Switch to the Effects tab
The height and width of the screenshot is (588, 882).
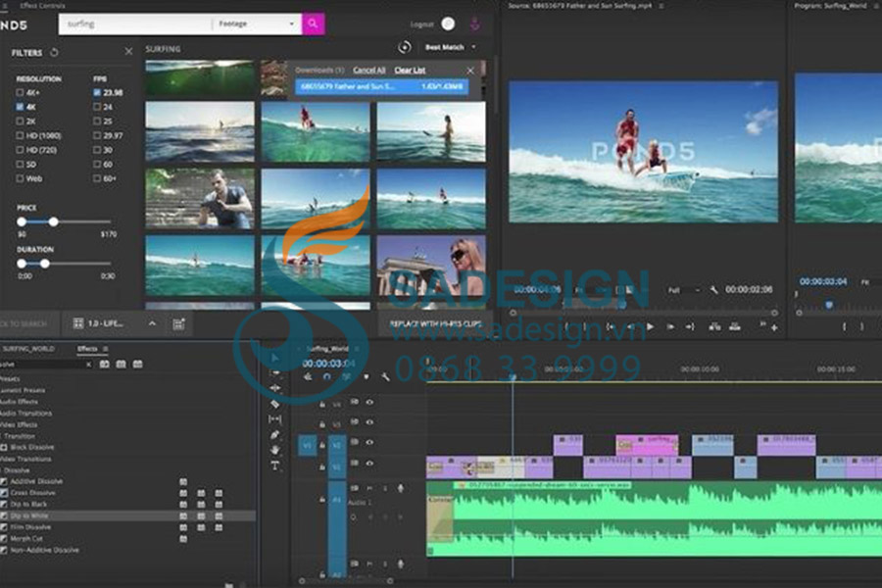click(x=87, y=349)
